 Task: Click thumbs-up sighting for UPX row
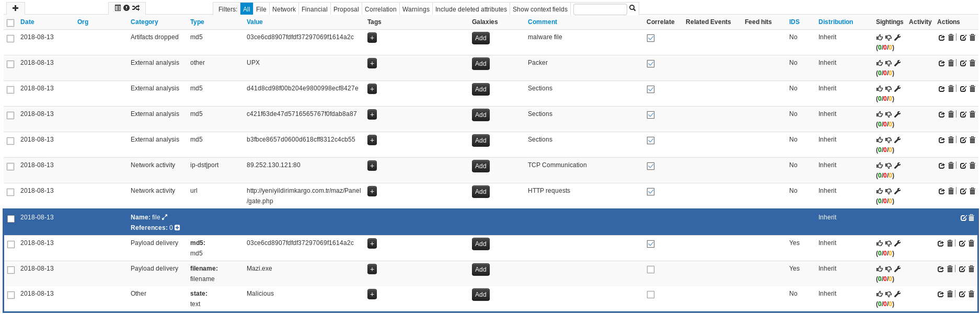pyautogui.click(x=879, y=63)
